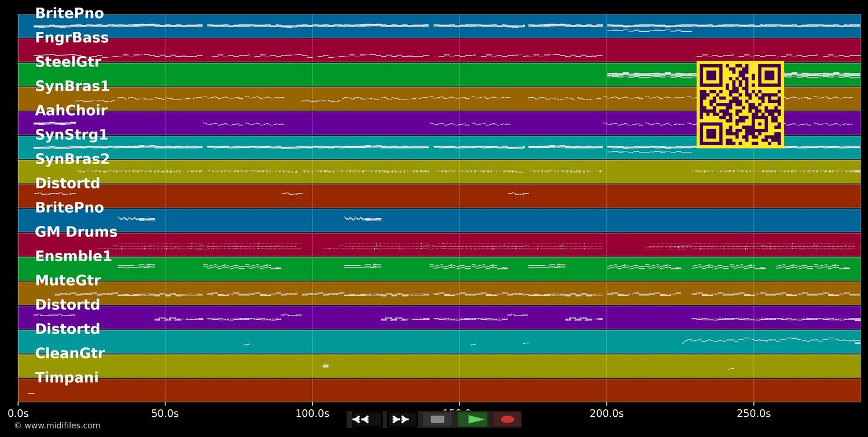868x437 pixels.
Task: Click the red record button
Action: point(507,419)
